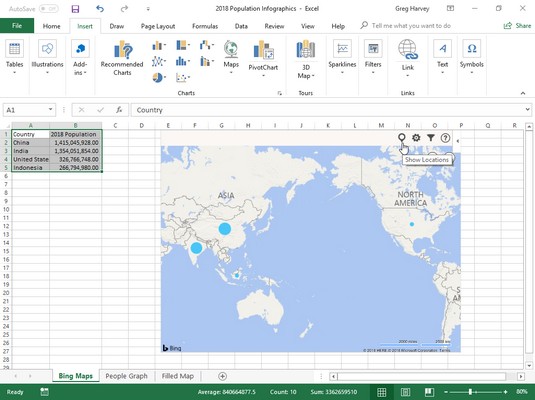The height and width of the screenshot is (400, 535).
Task: Open the Maps chart icon
Action: 231,50
